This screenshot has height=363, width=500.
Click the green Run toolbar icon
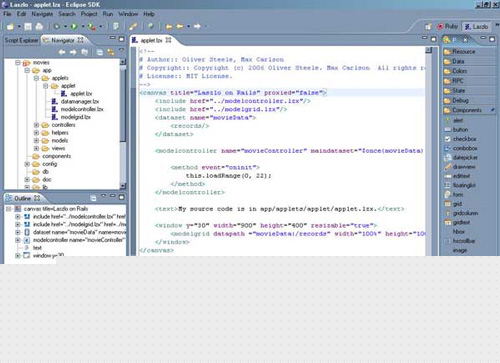click(x=74, y=26)
